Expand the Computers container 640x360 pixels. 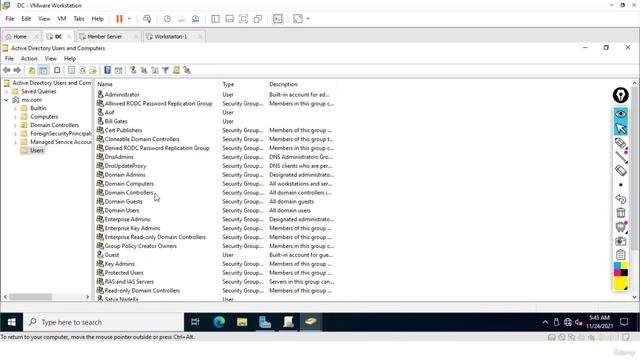15,117
